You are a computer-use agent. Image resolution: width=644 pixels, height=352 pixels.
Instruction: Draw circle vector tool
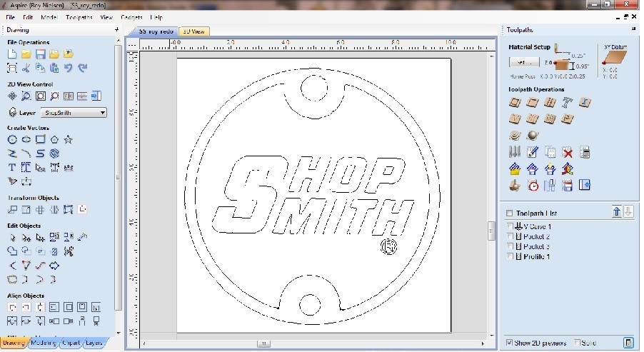[x=12, y=140]
